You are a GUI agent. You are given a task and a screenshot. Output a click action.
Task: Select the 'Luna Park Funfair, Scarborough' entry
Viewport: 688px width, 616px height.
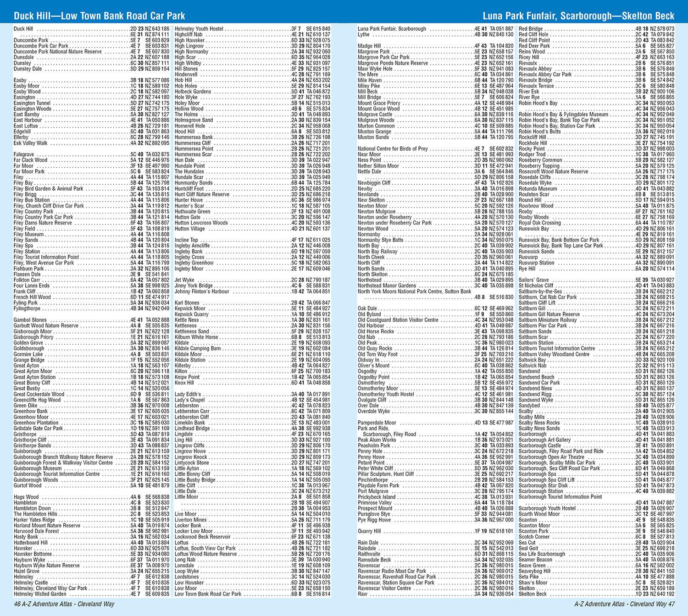coord(435,29)
